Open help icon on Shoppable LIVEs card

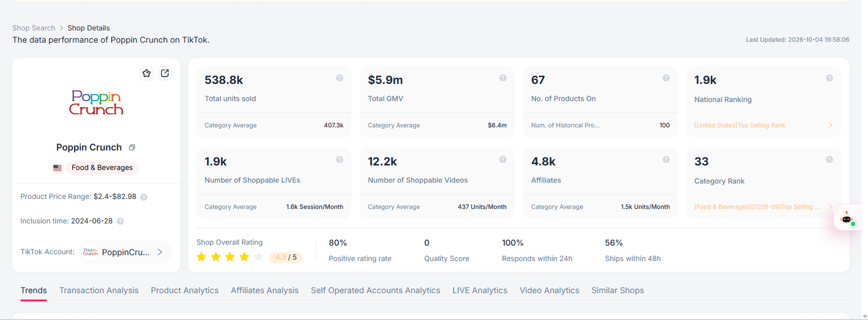tap(340, 160)
